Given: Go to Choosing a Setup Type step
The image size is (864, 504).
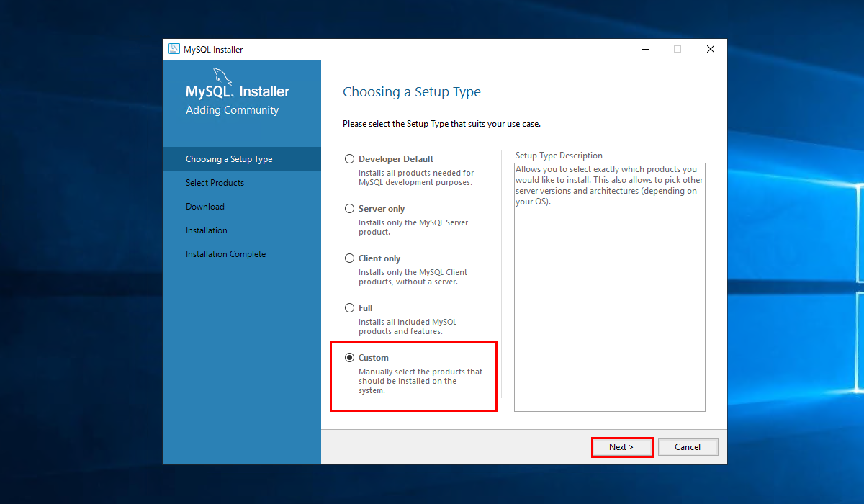Looking at the screenshot, I should pyautogui.click(x=242, y=159).
